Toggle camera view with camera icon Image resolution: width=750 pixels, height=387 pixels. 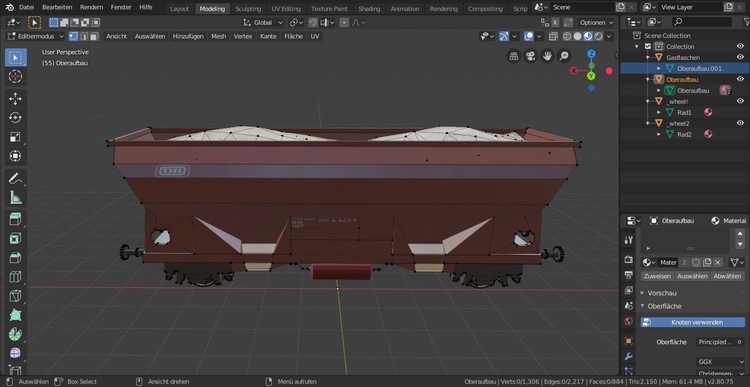(530, 56)
